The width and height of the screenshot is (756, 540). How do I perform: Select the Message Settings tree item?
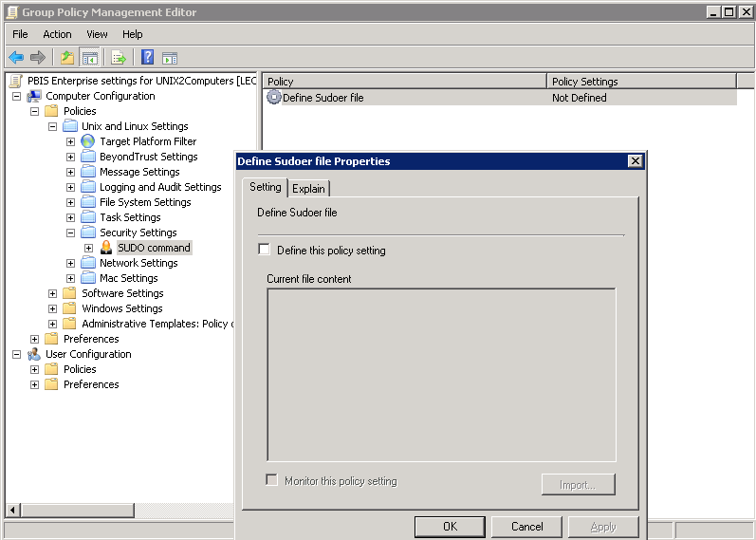pyautogui.click(x=139, y=172)
